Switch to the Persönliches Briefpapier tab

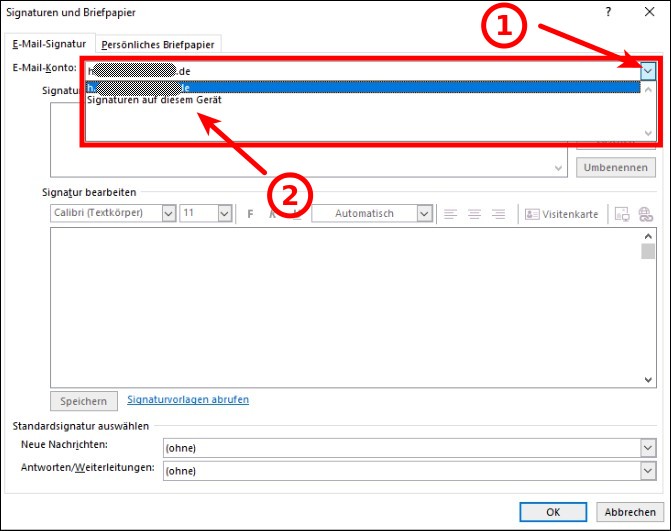159,44
